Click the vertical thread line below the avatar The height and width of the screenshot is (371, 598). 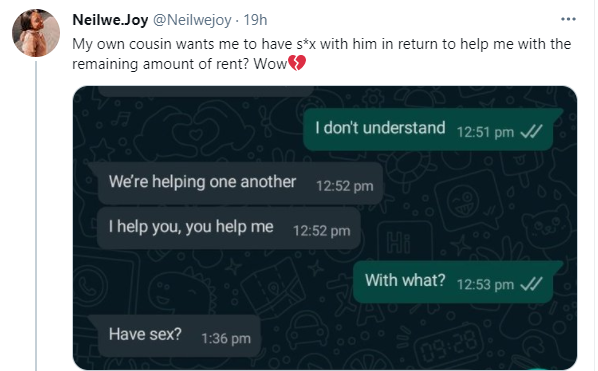[36, 216]
